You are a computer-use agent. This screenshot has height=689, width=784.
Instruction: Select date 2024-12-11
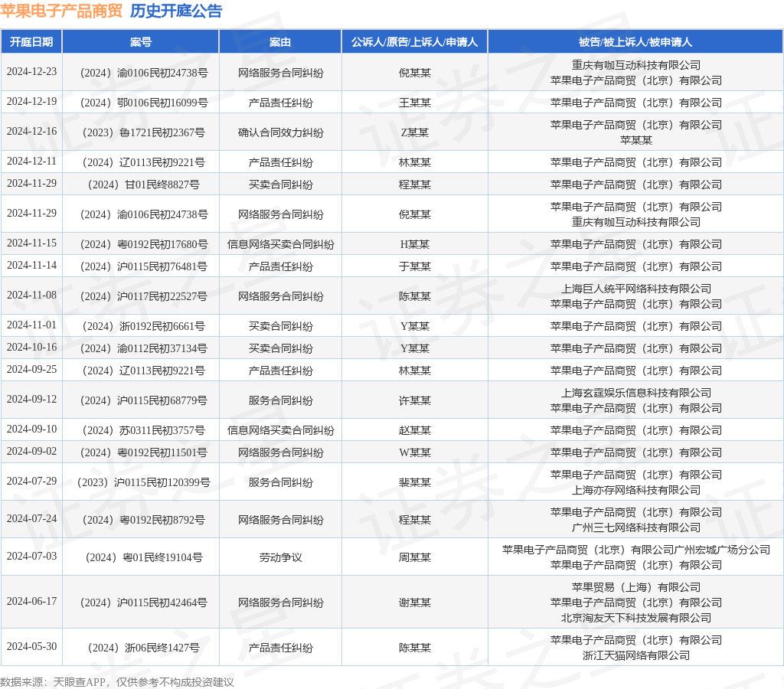pyautogui.click(x=31, y=161)
